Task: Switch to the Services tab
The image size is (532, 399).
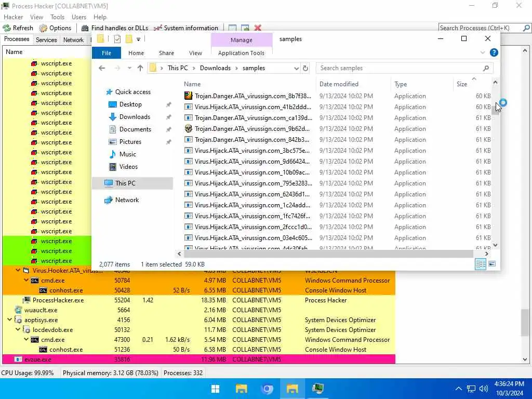Action: 46,39
